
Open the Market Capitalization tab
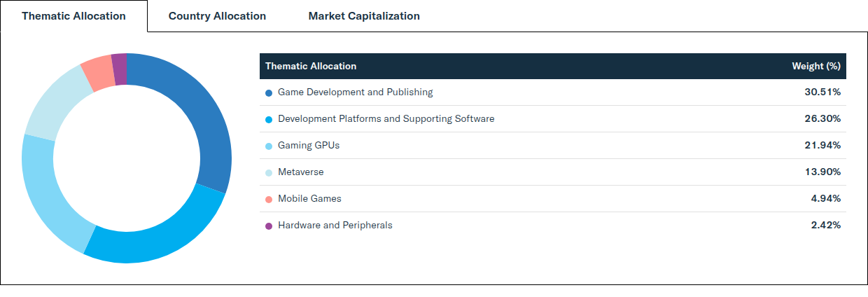[364, 15]
